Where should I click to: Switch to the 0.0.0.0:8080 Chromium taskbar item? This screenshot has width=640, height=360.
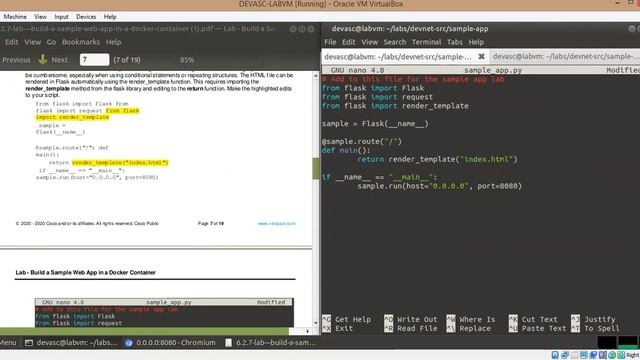[x=170, y=342]
